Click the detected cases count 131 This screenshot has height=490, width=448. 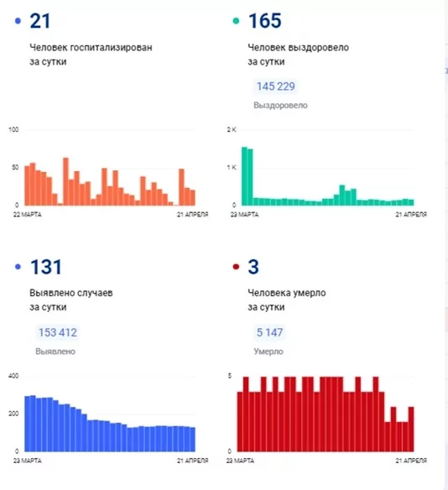(x=46, y=267)
